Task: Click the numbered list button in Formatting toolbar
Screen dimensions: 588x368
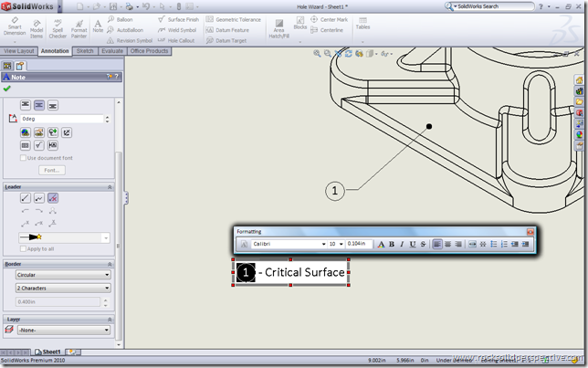Action: coord(504,244)
